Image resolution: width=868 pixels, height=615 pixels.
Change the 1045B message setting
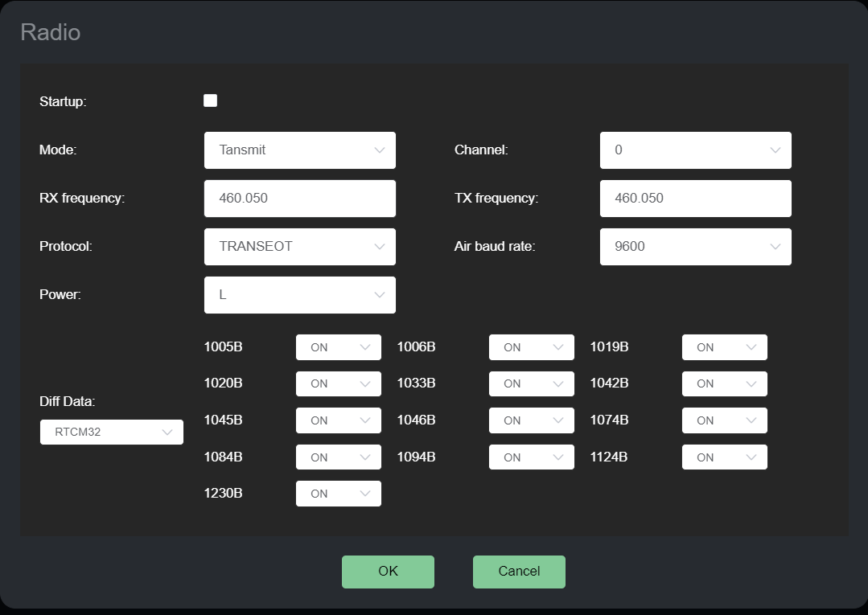point(338,420)
